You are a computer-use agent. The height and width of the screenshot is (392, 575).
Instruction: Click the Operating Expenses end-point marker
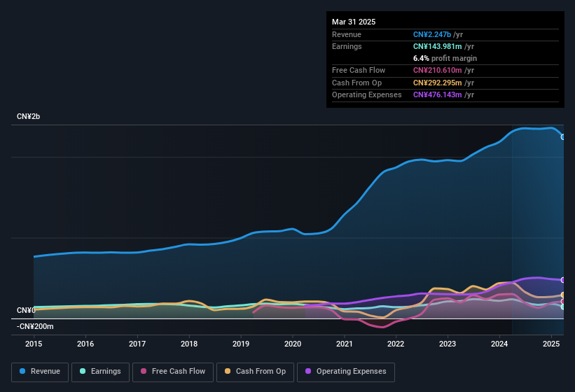(x=563, y=280)
